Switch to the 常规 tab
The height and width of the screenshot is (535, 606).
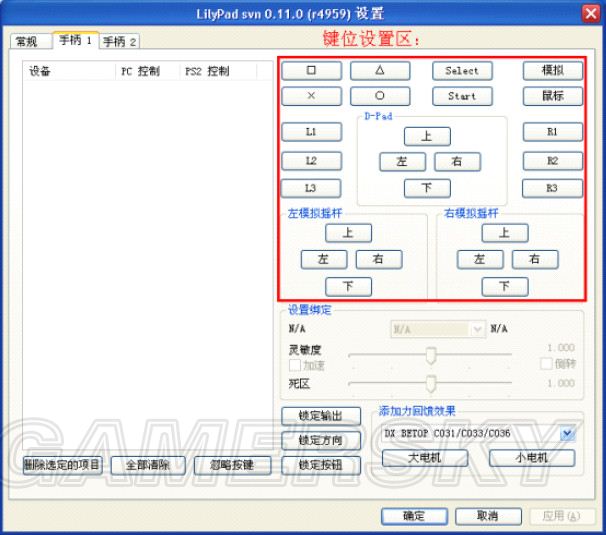(x=30, y=41)
